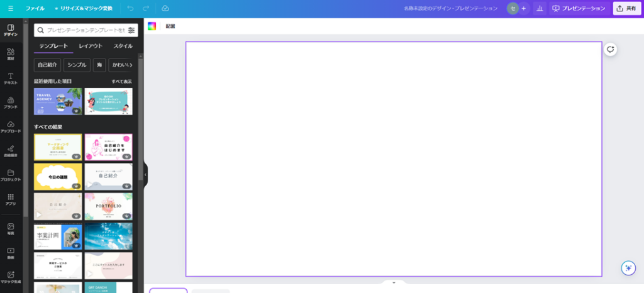The image size is (644, 293).
Task: Open the ファイル (File) menu
Action: [35, 9]
